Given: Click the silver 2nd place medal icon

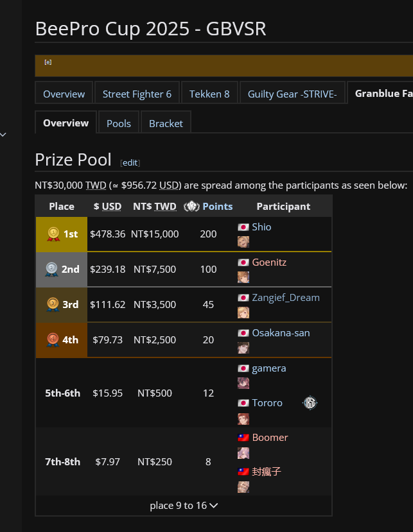Looking at the screenshot, I should point(51,270).
